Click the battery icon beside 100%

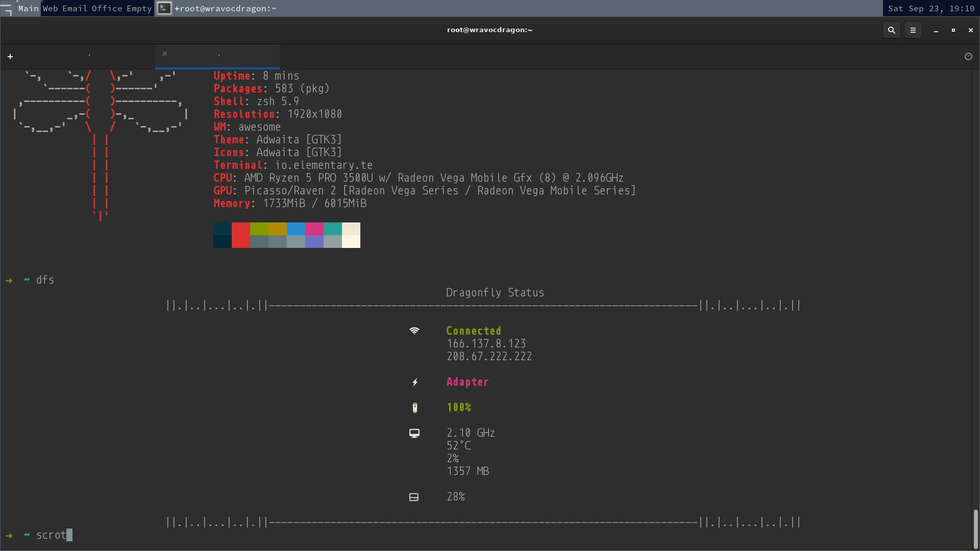414,408
